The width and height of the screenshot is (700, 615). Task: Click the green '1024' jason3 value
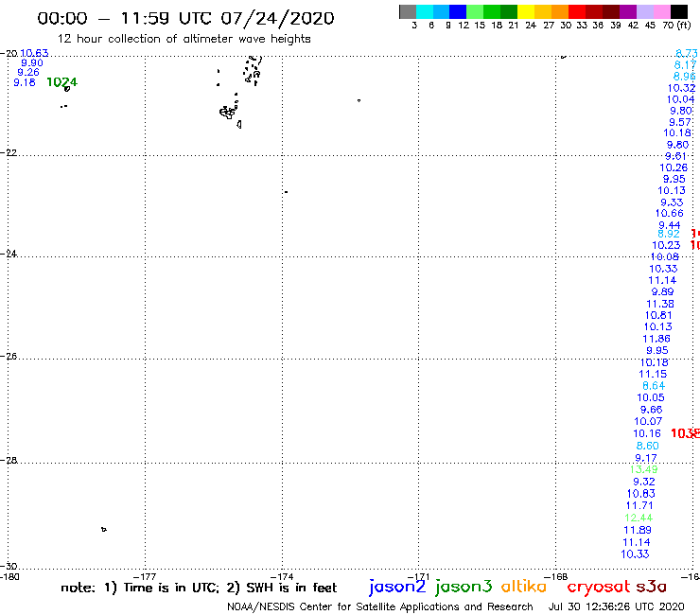click(x=61, y=82)
